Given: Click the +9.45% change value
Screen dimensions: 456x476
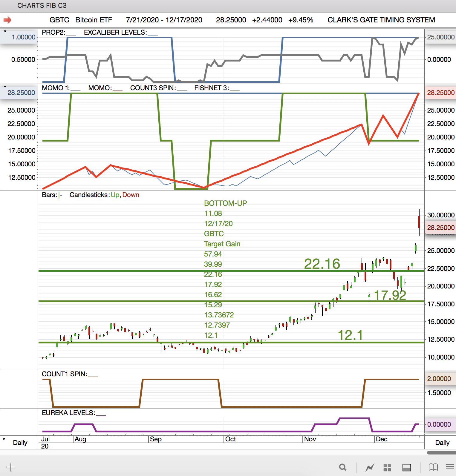Looking at the screenshot, I should coord(301,20).
